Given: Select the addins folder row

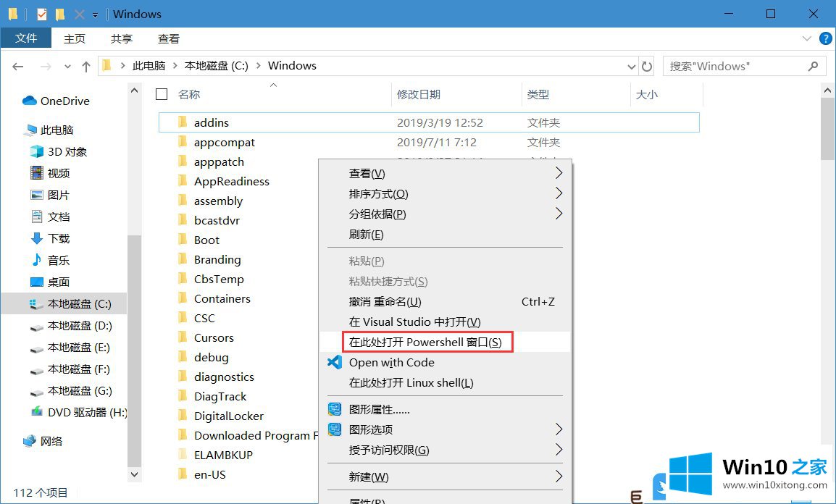Looking at the screenshot, I should pyautogui.click(x=429, y=122).
